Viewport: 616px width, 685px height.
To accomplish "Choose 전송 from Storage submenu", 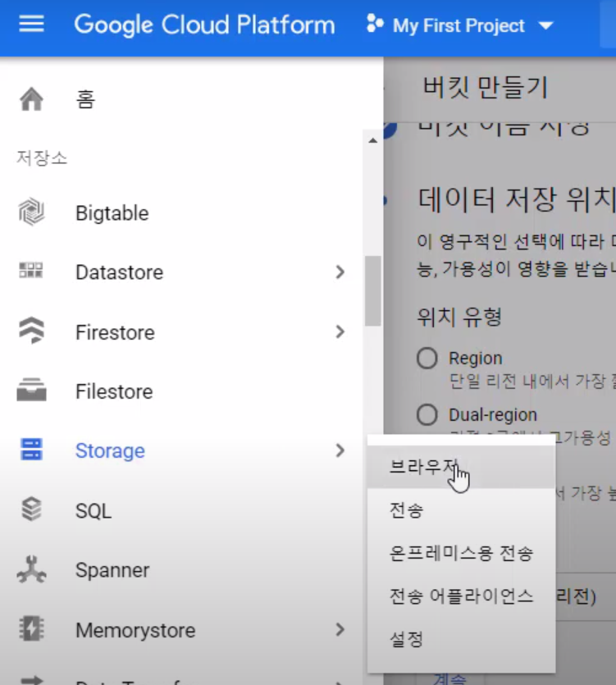I will pos(461,509).
